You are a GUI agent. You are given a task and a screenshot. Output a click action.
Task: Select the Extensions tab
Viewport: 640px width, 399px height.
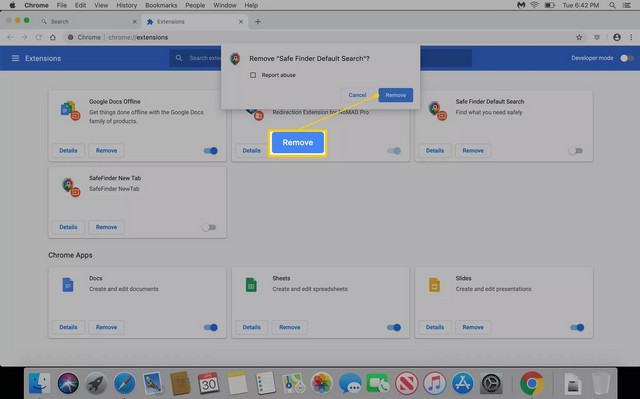(194, 22)
